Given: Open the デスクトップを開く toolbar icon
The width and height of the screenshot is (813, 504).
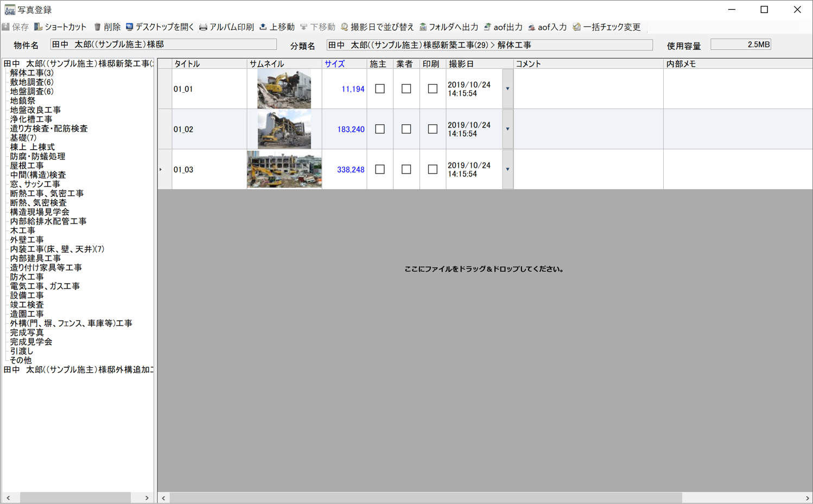Looking at the screenshot, I should coord(130,27).
